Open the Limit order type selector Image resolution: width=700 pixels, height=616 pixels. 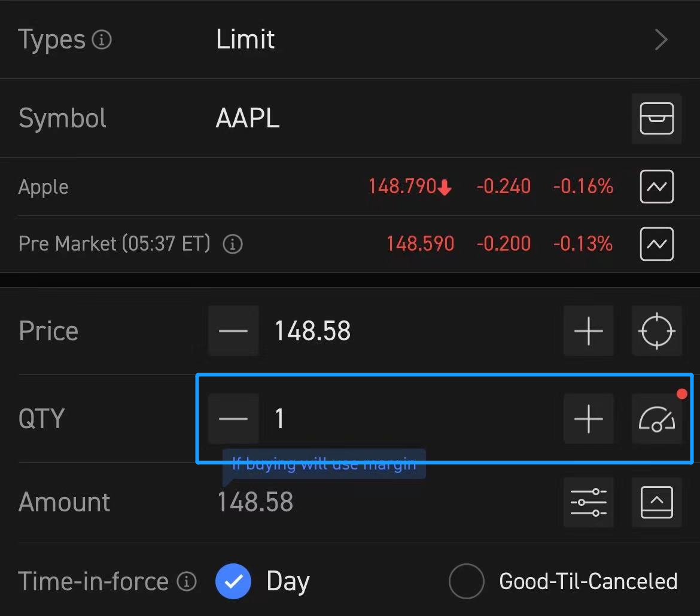point(246,39)
